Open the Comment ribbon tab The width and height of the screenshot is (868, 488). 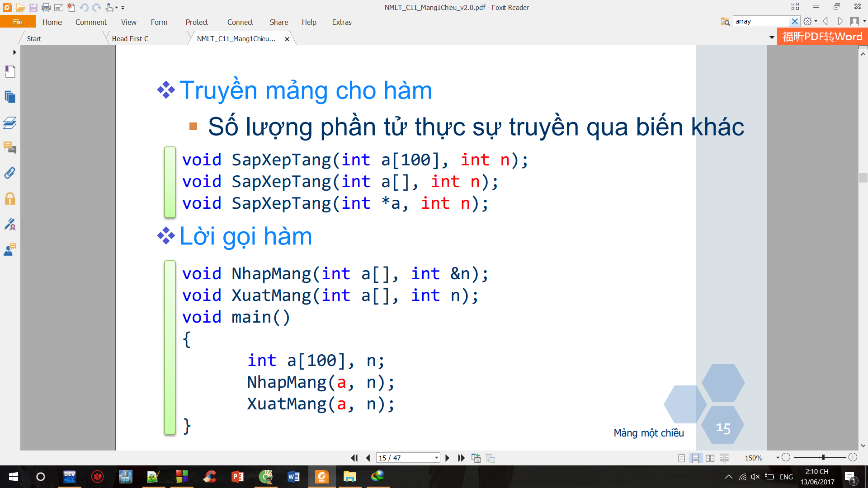[x=91, y=22]
